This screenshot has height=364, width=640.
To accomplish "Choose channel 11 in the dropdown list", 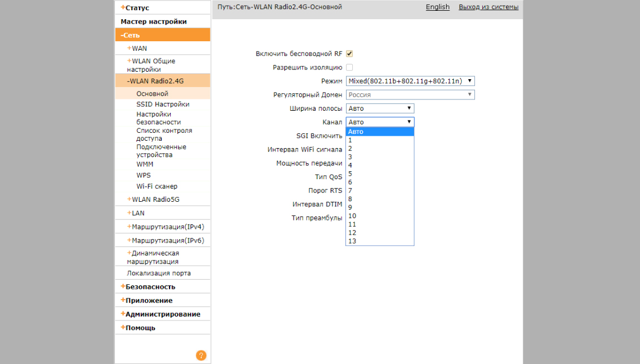I will (x=352, y=224).
